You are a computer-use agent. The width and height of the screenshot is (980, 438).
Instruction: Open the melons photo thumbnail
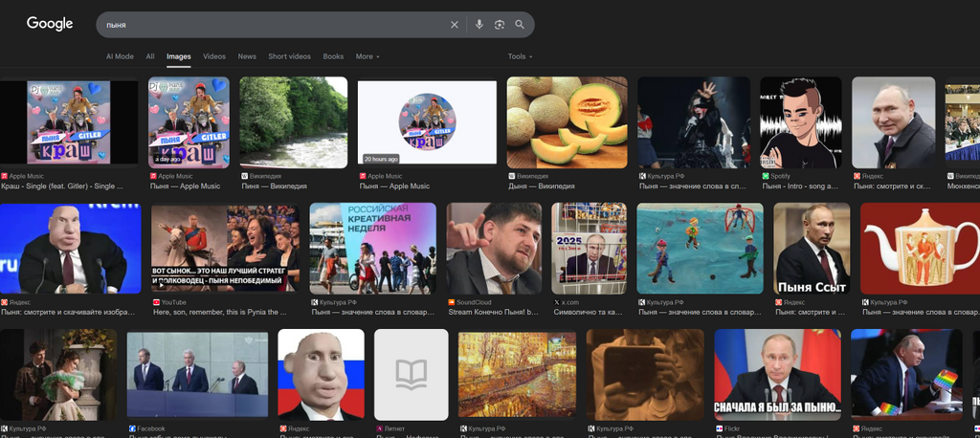[567, 122]
